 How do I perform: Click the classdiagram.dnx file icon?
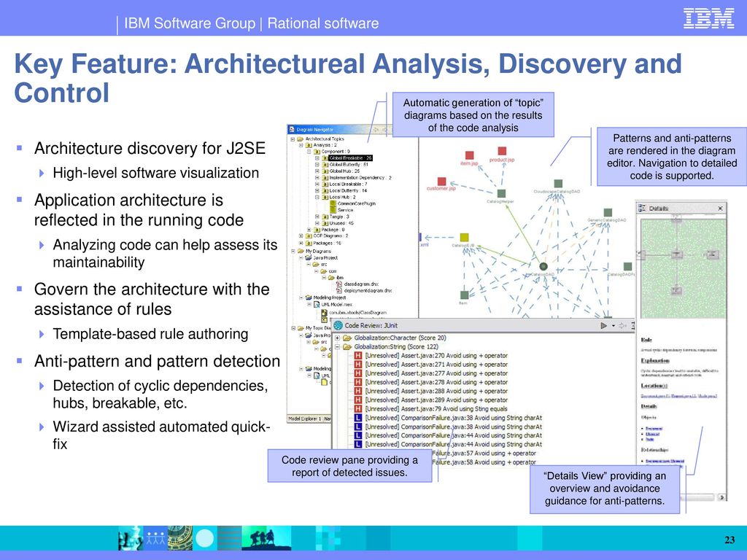(338, 284)
